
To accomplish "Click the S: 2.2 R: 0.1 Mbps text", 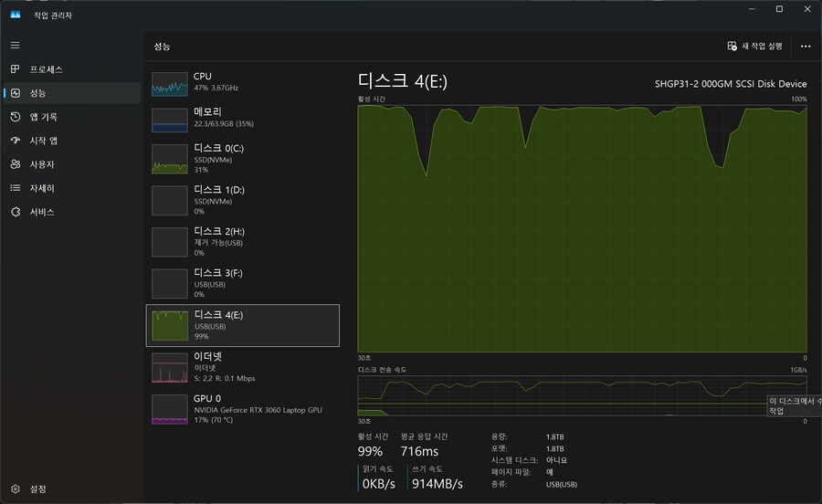I will [x=225, y=378].
